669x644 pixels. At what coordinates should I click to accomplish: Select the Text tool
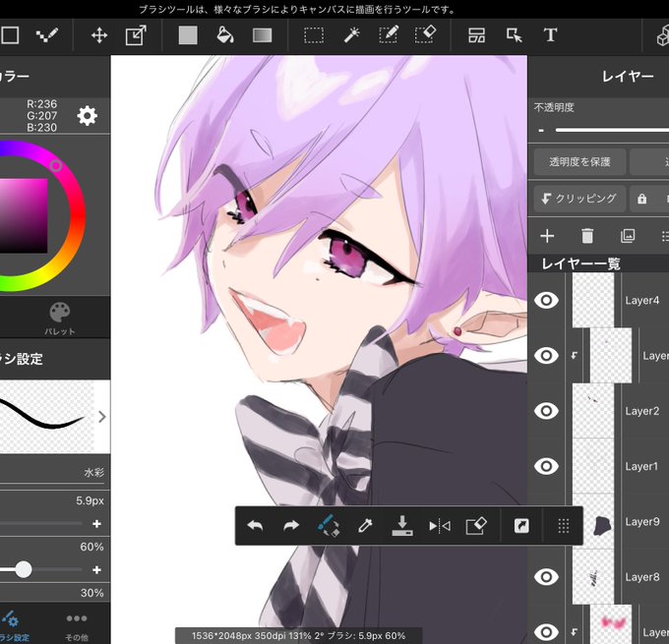point(550,35)
